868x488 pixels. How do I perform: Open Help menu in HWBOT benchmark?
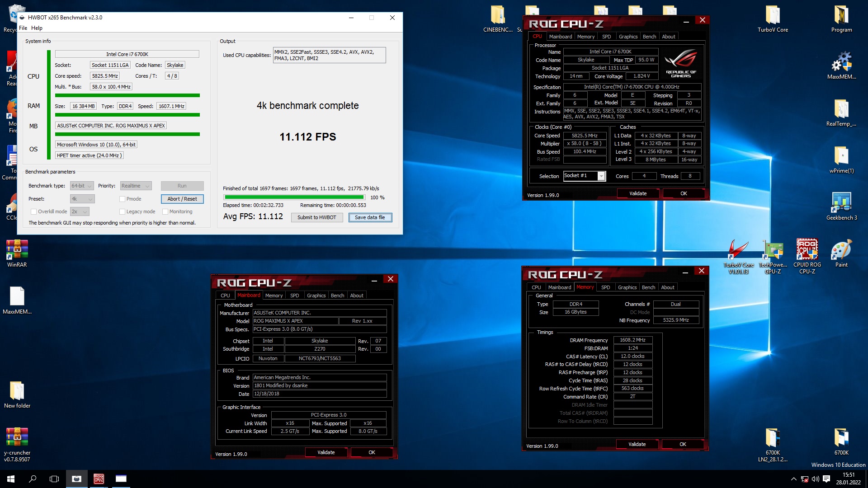click(37, 28)
